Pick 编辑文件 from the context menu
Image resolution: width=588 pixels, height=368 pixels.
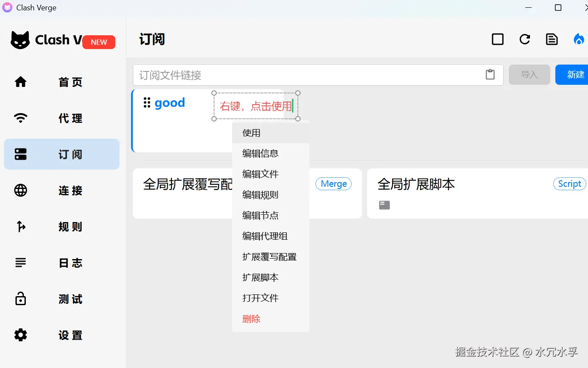(x=271, y=174)
